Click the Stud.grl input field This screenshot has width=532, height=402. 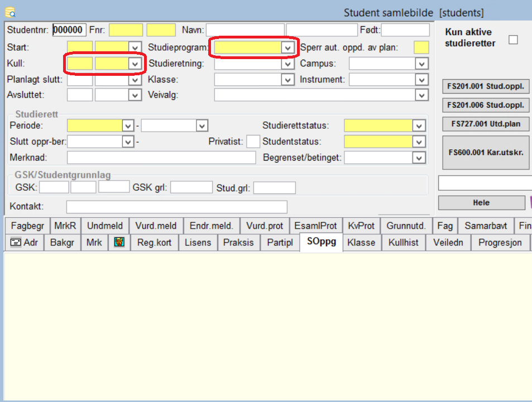(x=275, y=188)
